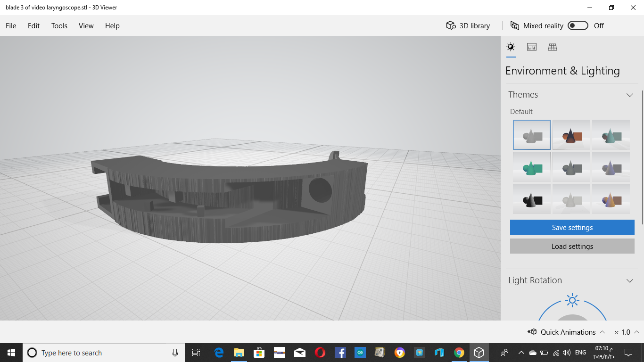Expand the animation speed × 1.0 selector

(x=627, y=332)
